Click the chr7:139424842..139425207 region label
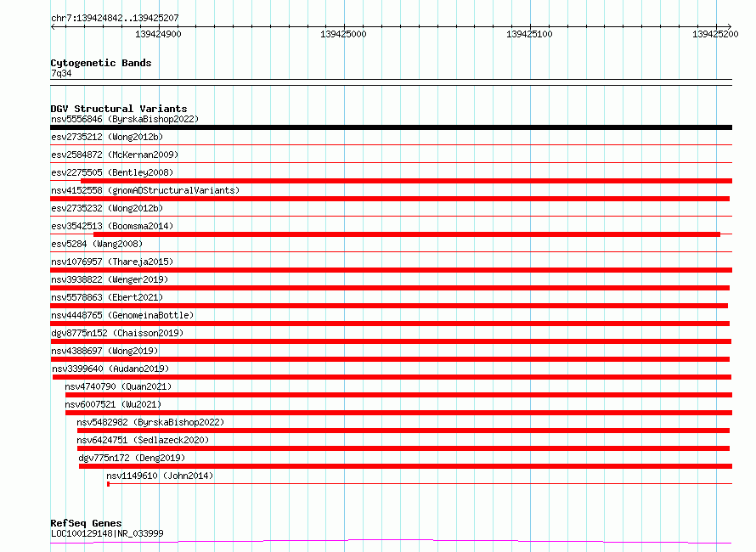Screen dimensions: 756x552 (115, 19)
